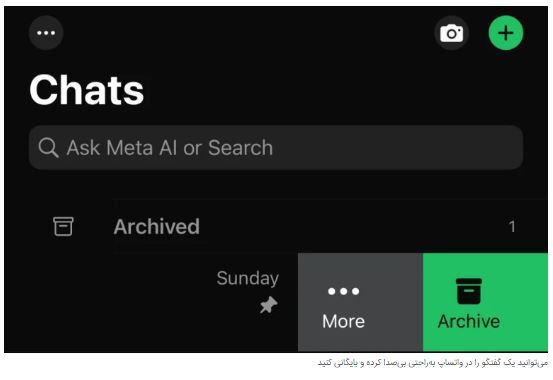
Task: Start a new chat with the green plus
Action: (506, 33)
